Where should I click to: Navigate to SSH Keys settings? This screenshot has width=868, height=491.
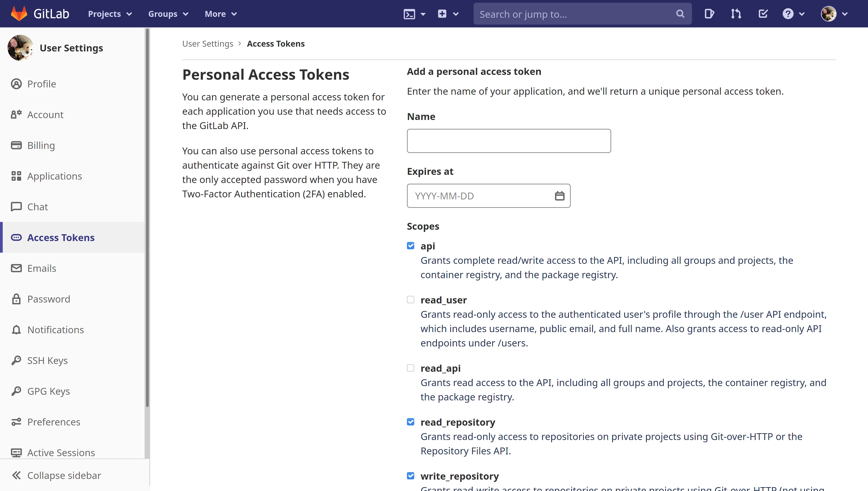tap(47, 360)
